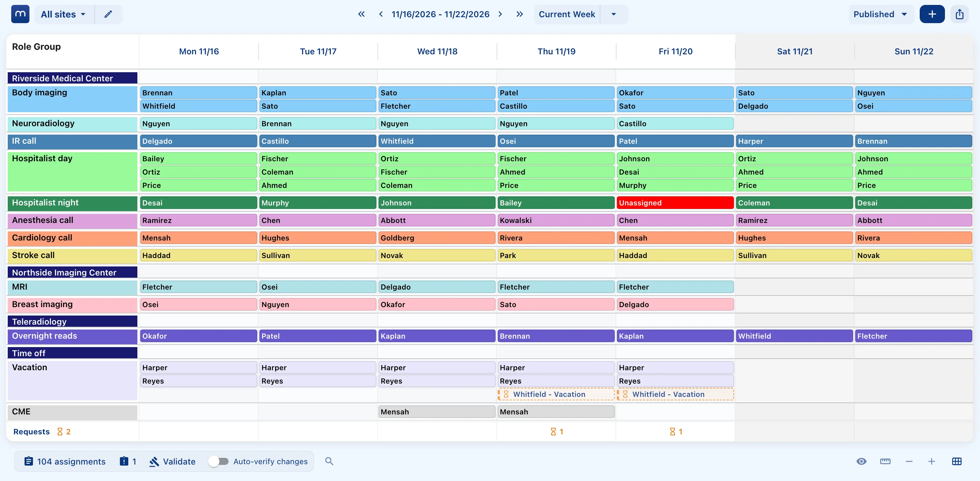This screenshot has width=980, height=481.
Task: Click the app logo home icon
Action: coord(20,14)
